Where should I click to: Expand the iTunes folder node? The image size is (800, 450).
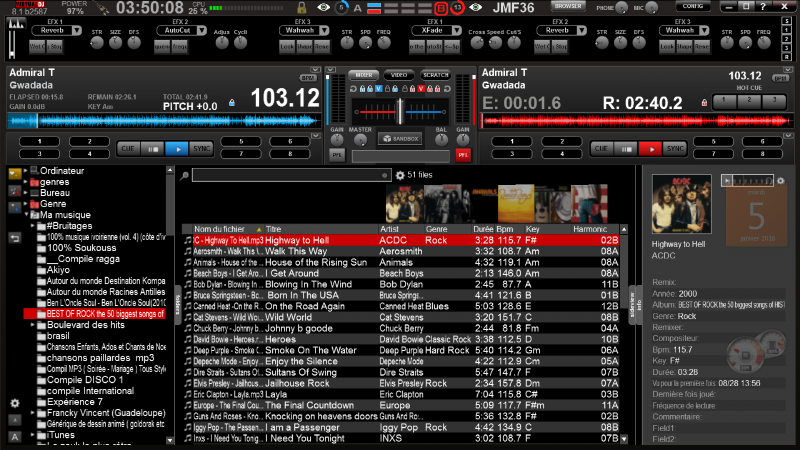33,435
